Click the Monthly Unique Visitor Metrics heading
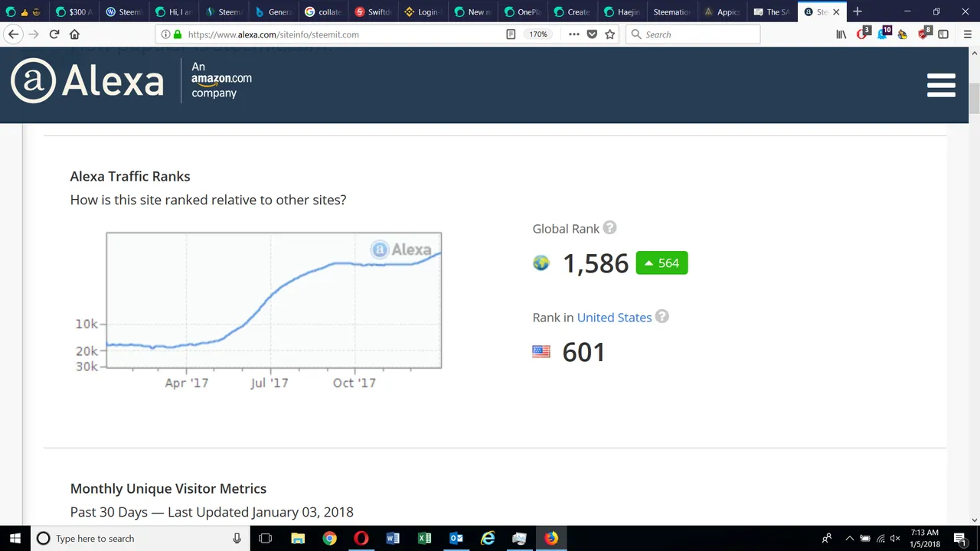The height and width of the screenshot is (551, 980). click(168, 488)
